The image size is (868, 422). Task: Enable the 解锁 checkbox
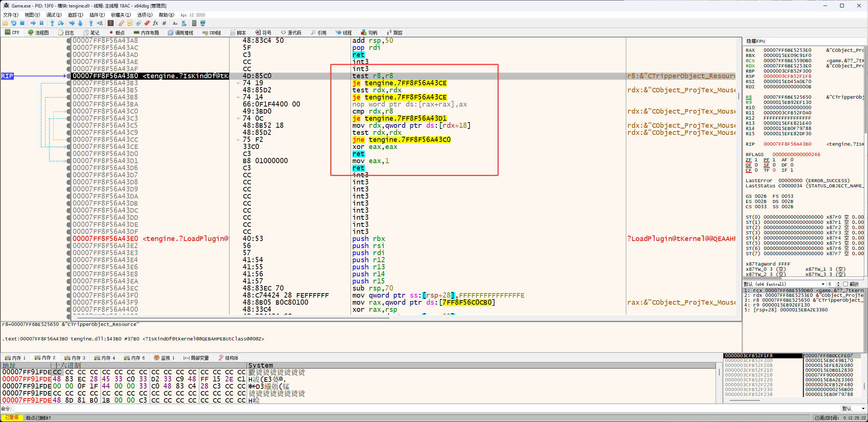pos(845,284)
